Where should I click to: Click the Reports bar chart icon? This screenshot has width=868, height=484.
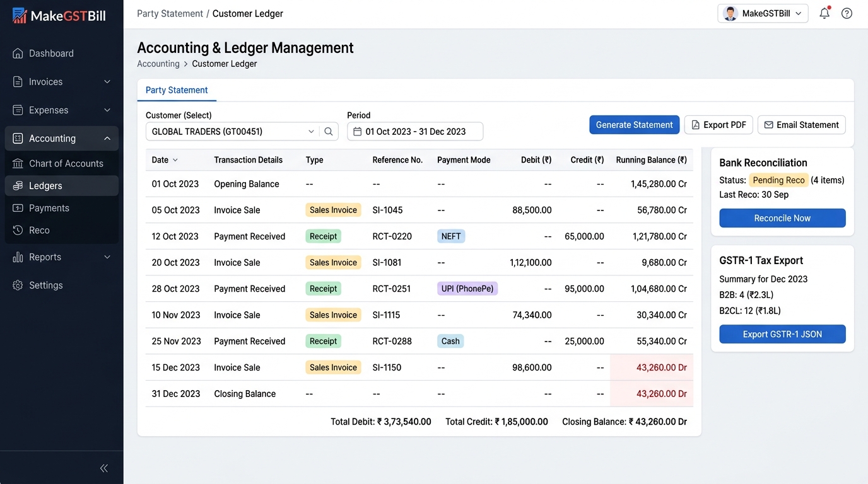(x=18, y=257)
